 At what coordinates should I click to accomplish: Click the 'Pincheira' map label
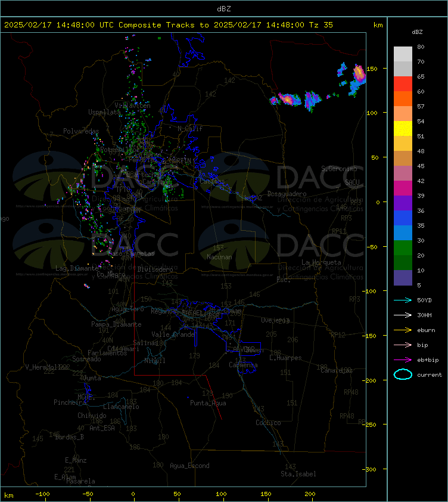pyautogui.click(x=70, y=402)
